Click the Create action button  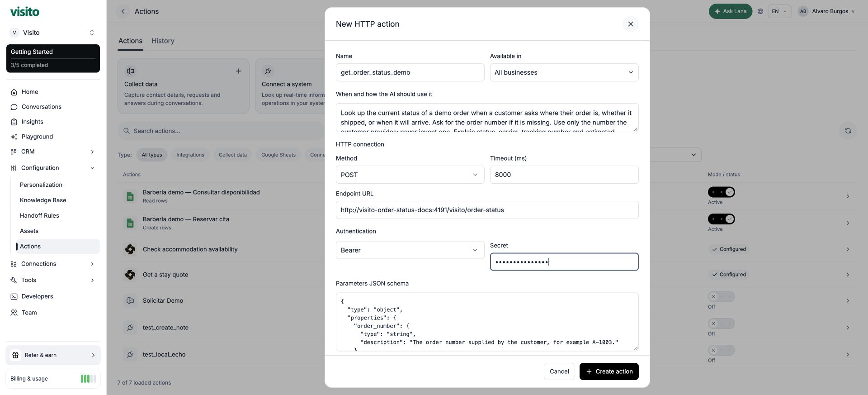(609, 371)
